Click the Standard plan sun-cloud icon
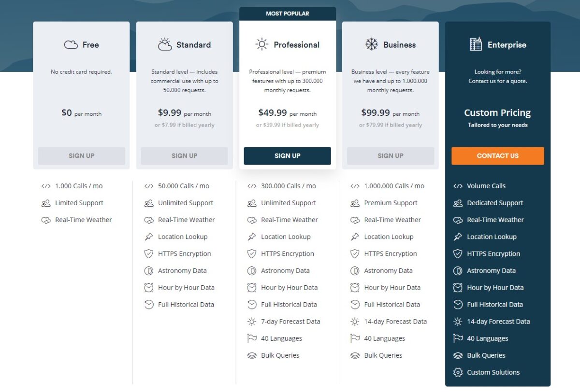The height and width of the screenshot is (392, 580). pyautogui.click(x=165, y=44)
